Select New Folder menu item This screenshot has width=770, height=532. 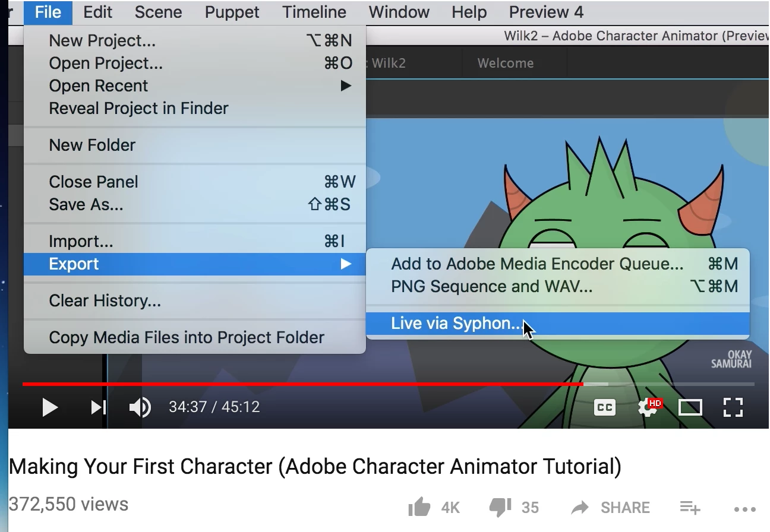coord(195,145)
